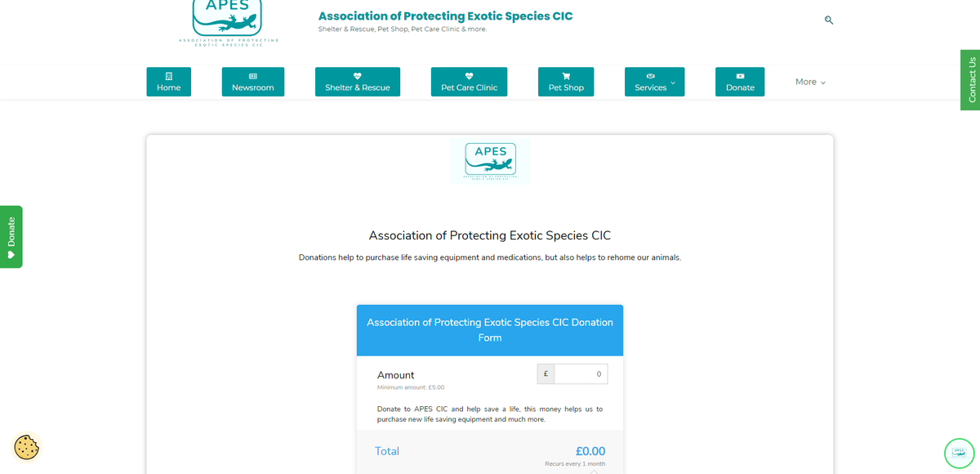Viewport: 980px width, 474px height.
Task: Click the blue Donation Form header
Action: pos(490,330)
